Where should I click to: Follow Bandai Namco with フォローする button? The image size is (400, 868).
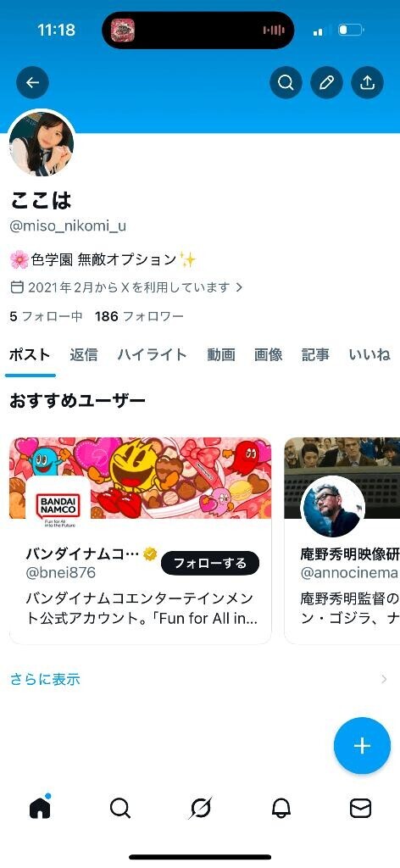[x=210, y=563]
